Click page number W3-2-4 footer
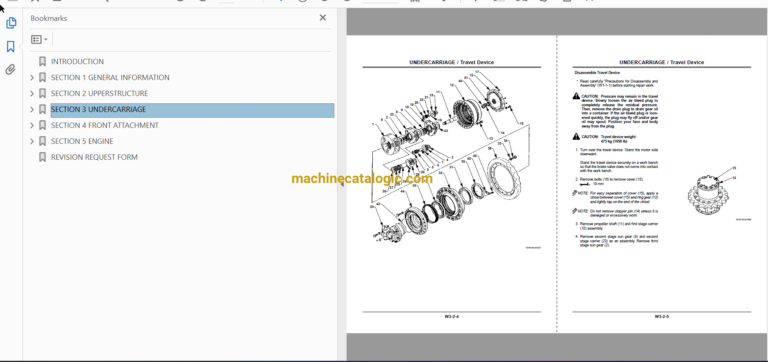The height and width of the screenshot is (362, 768). 452,316
